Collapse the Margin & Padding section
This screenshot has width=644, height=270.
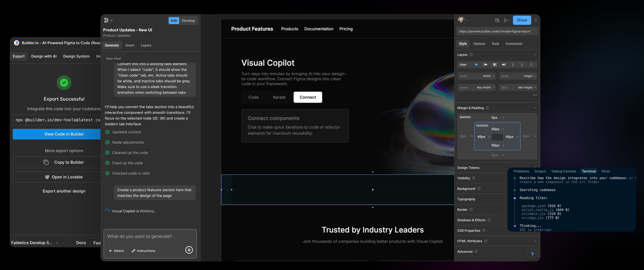point(535,108)
